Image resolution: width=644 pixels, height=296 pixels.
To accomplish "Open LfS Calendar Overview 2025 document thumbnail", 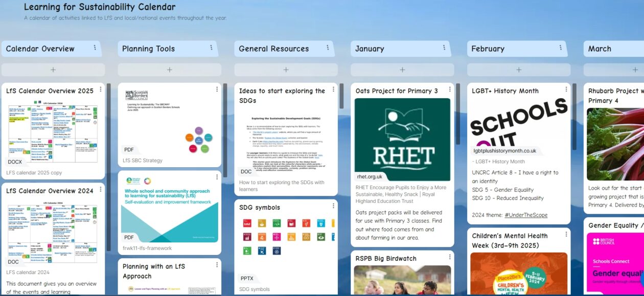I will 53,133.
